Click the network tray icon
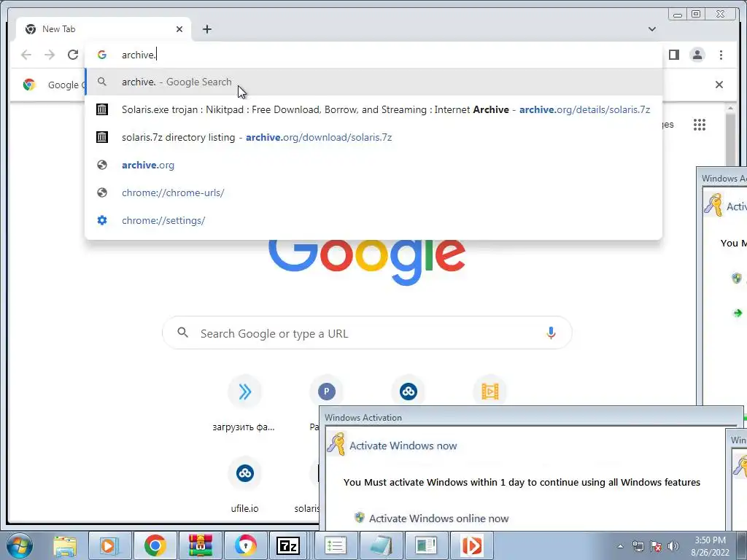Viewport: 747px width, 560px height. point(638,546)
